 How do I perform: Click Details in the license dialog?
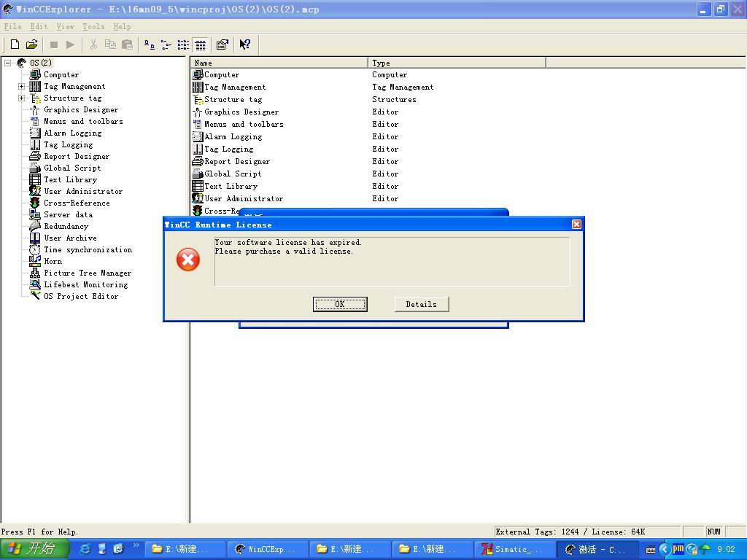point(422,304)
